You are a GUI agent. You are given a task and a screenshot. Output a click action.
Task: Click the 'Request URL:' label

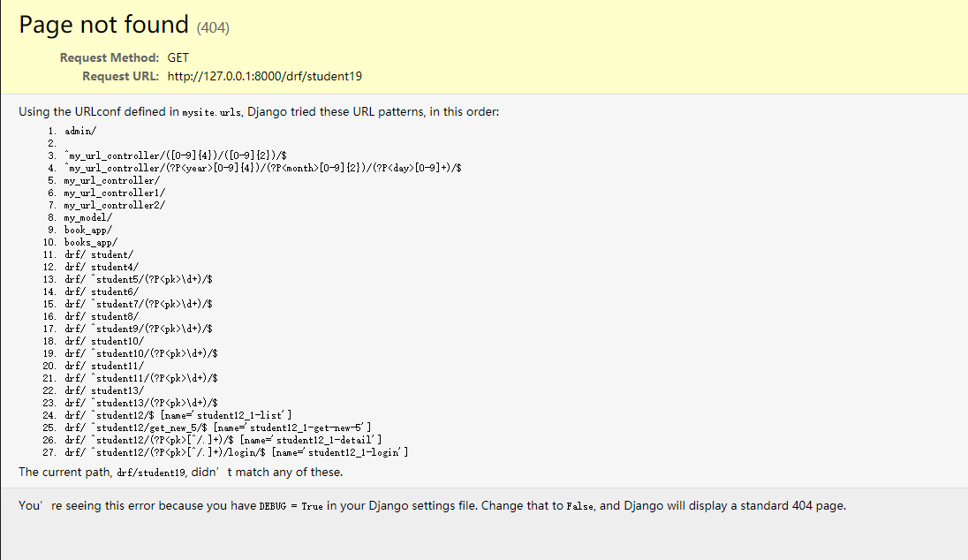120,76
